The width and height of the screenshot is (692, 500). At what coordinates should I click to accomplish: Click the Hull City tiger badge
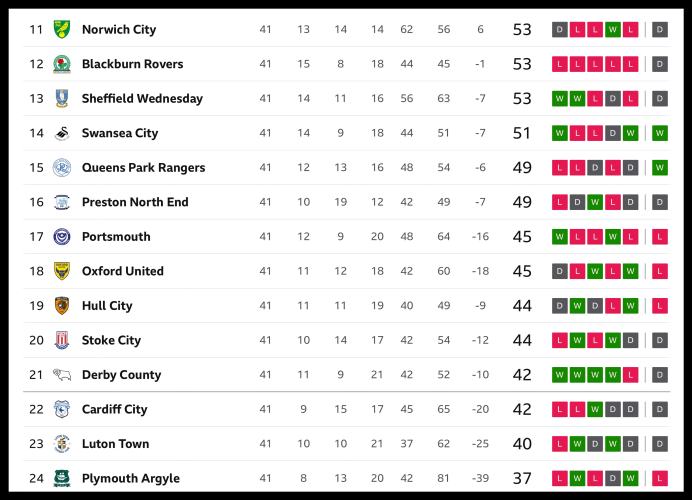pos(62,306)
